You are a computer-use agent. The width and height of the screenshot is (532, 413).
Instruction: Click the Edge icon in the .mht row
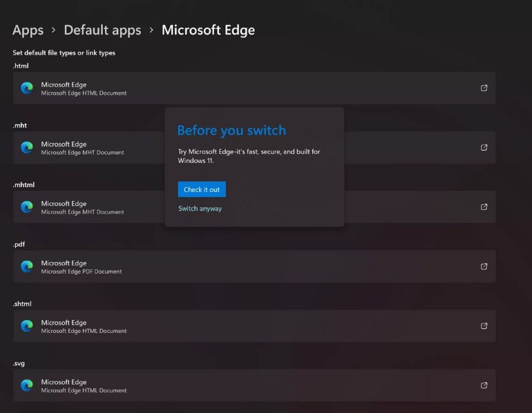27,147
